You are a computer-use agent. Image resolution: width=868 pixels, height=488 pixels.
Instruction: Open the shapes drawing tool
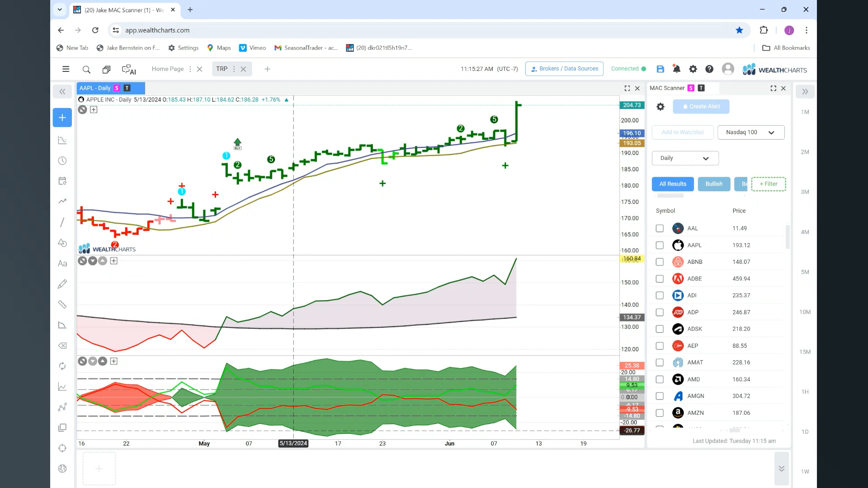point(62,243)
